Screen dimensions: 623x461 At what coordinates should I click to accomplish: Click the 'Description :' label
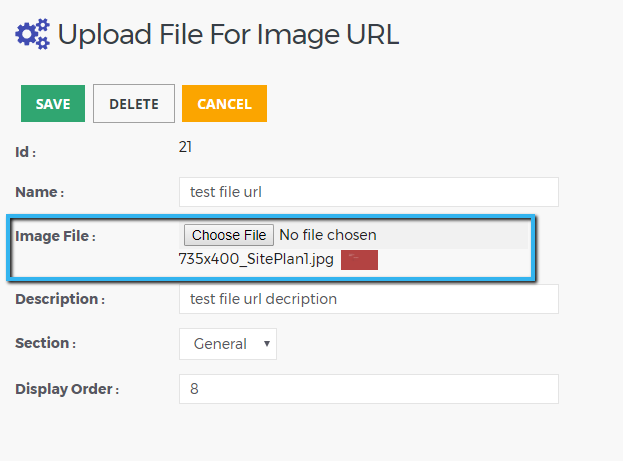[60, 299]
